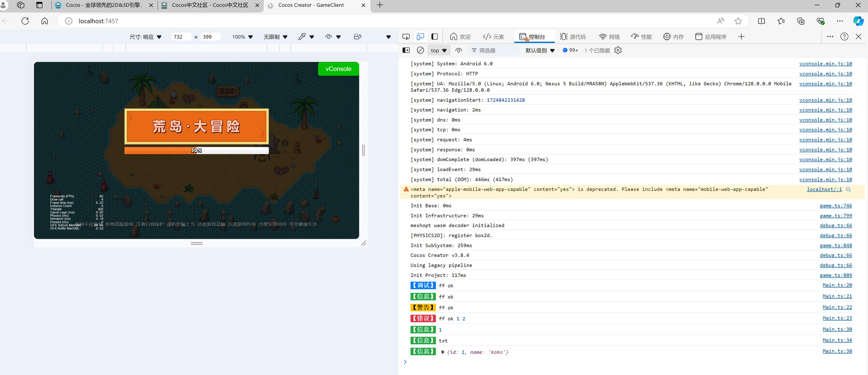
Task: Toggle live expression eye icon
Action: coord(458,51)
